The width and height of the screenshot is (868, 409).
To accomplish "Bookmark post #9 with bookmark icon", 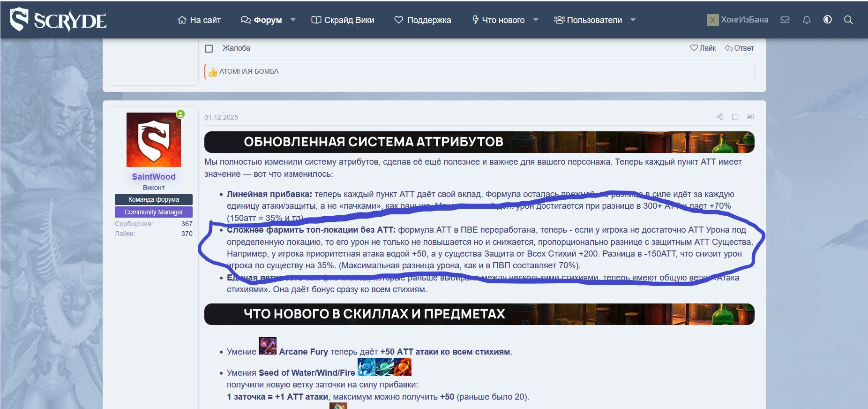I will click(x=735, y=117).
